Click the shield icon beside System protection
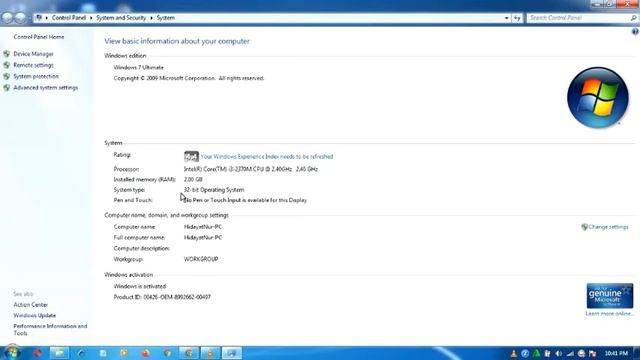 click(x=7, y=76)
